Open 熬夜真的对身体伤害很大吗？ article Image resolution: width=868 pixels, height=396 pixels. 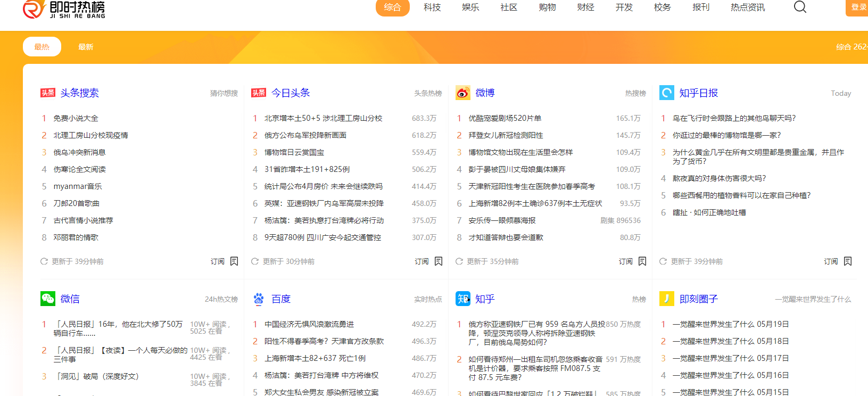720,178
